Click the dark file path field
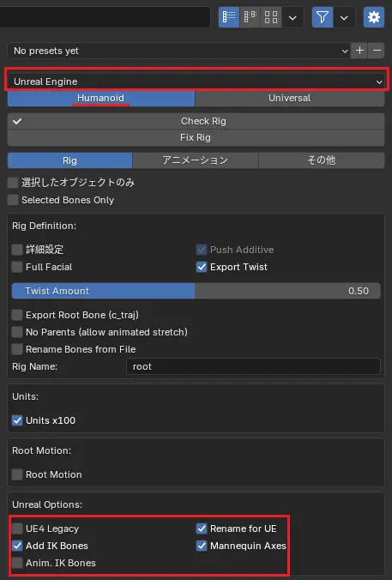This screenshot has width=392, height=580. point(105,17)
